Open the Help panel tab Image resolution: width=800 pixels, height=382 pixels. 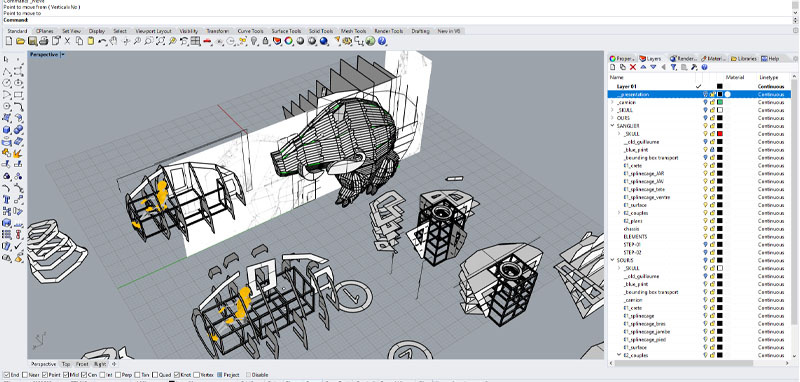770,59
